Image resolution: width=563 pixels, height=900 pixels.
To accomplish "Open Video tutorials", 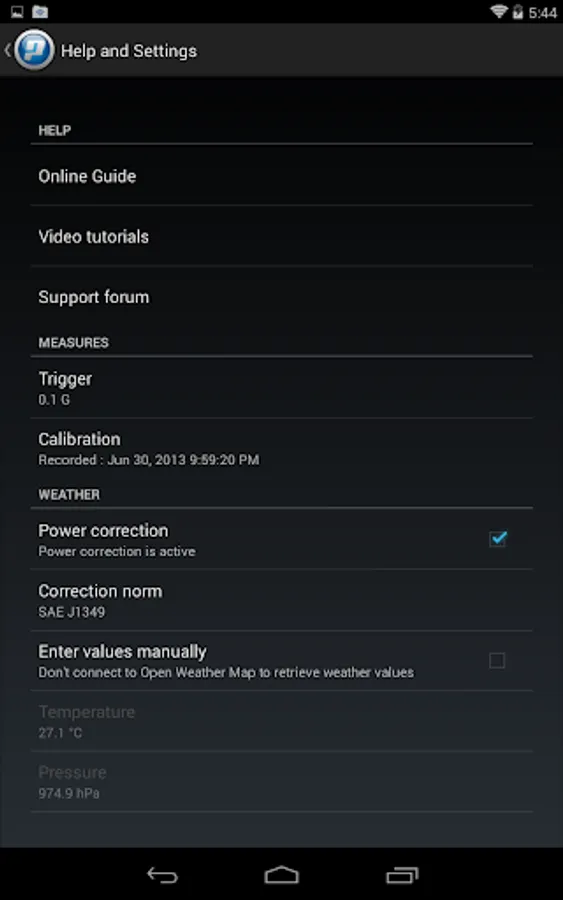I will click(x=281, y=236).
